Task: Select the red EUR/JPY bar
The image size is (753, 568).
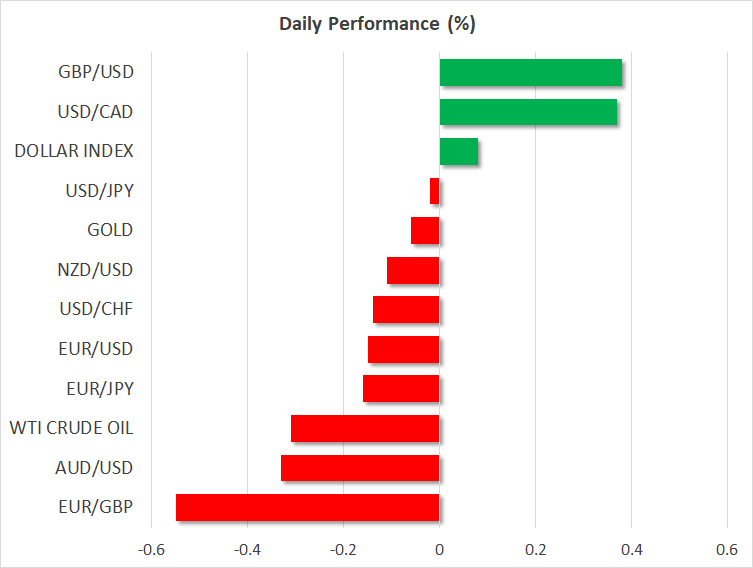Action: [401, 389]
